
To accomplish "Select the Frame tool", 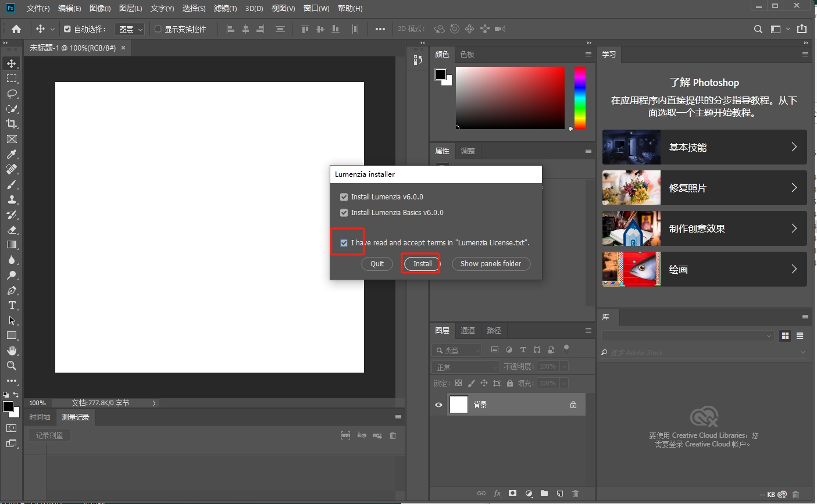I will pyautogui.click(x=12, y=139).
